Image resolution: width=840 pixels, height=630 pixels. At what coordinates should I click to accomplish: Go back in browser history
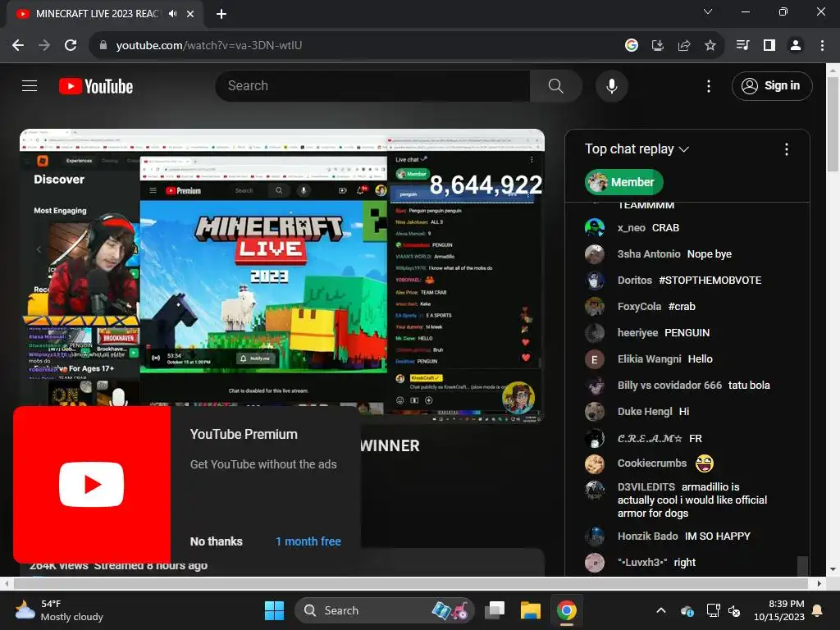18,46
